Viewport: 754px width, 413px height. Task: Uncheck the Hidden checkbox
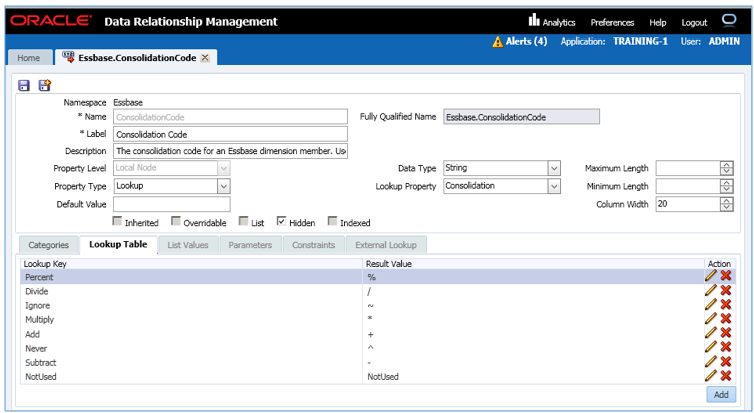point(281,221)
